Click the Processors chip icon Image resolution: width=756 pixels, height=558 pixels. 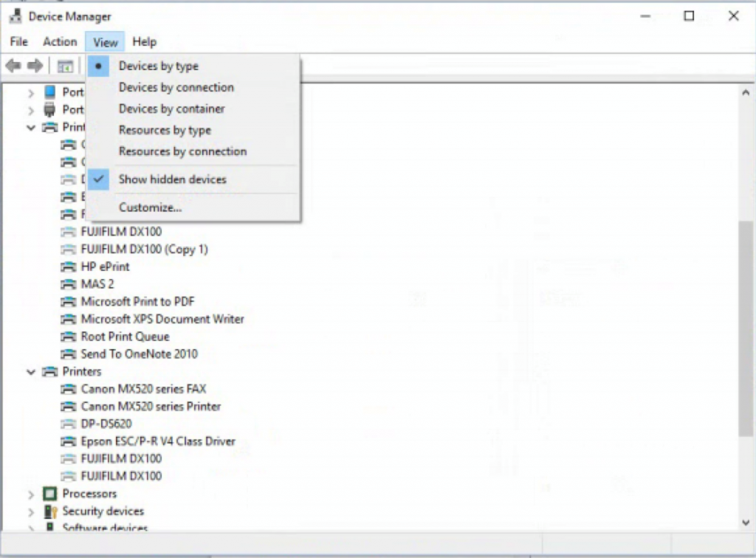click(49, 494)
